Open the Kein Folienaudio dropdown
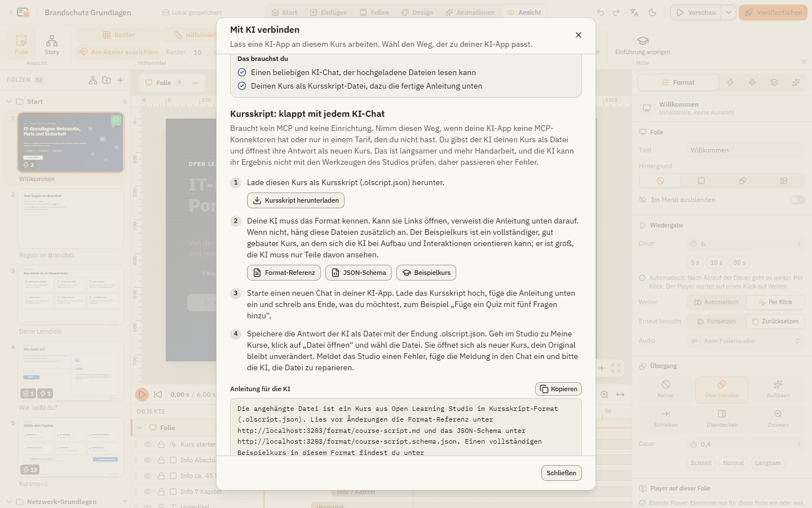This screenshot has width=812, height=508. [745, 341]
